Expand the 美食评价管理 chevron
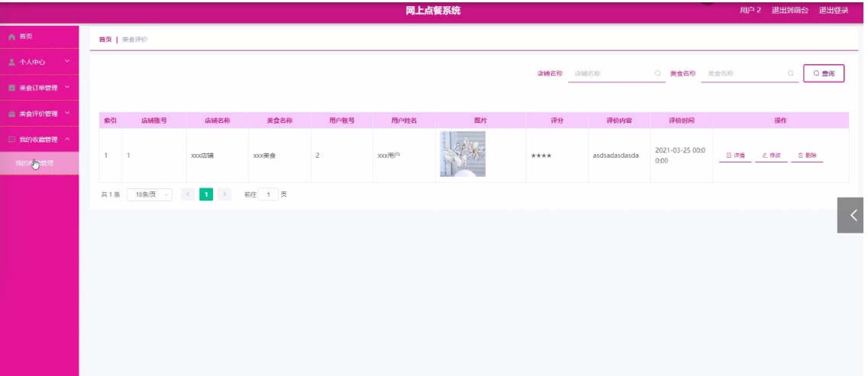Screen dimensions: 868x376 [x=67, y=114]
